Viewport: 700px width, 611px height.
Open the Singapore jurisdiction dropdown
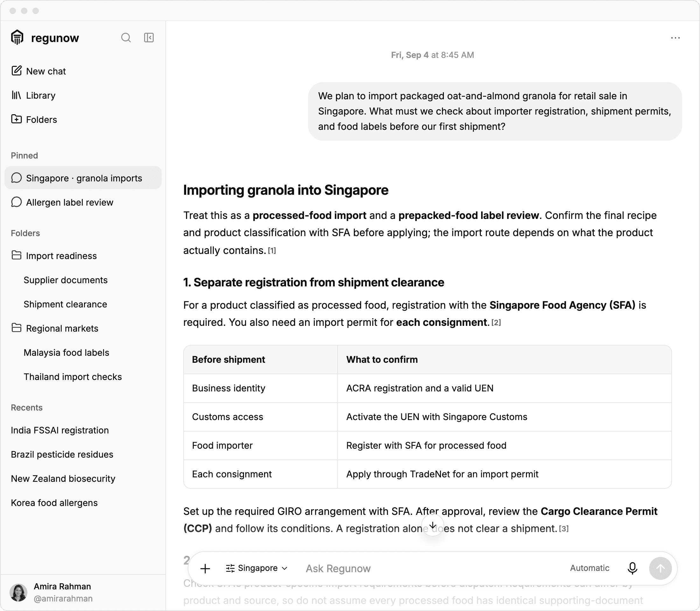(x=257, y=568)
